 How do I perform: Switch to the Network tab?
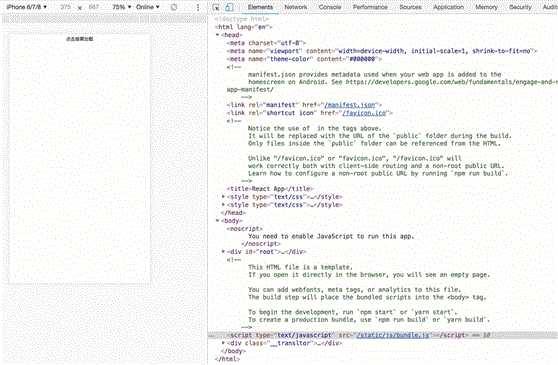[x=296, y=7]
